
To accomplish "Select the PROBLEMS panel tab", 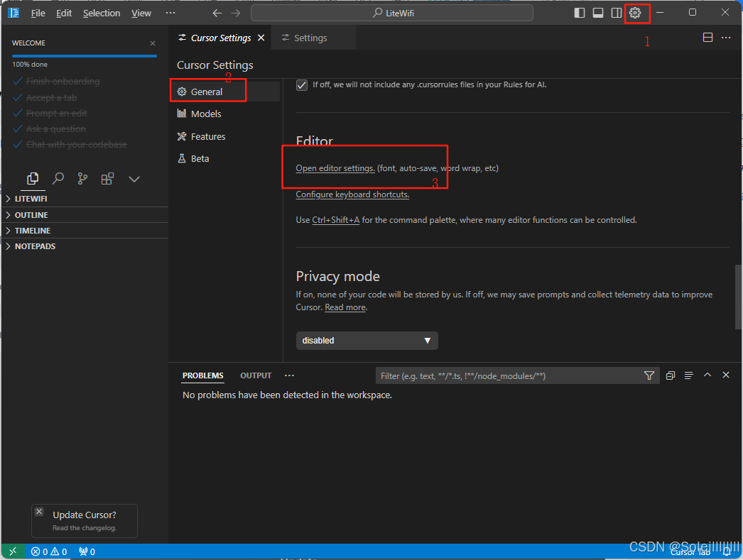I will (x=203, y=375).
